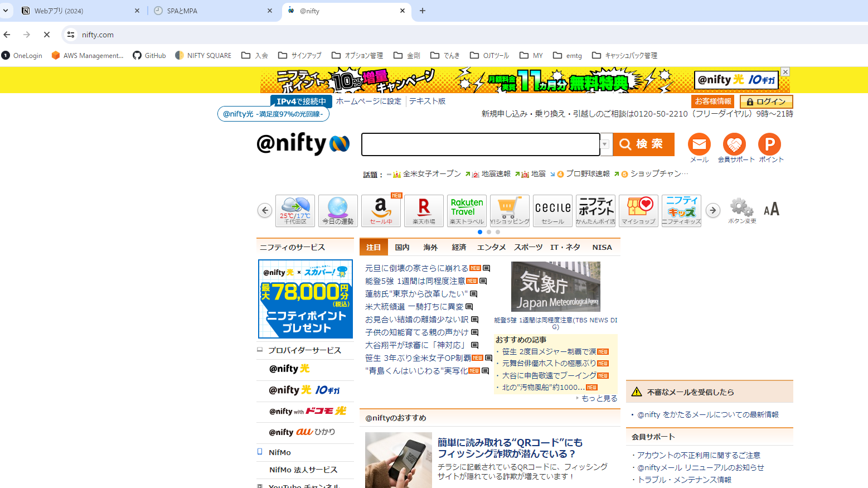Viewport: 868px width, 488px height.
Task: Expand the 金剛 bookmark folder
Action: point(407,55)
